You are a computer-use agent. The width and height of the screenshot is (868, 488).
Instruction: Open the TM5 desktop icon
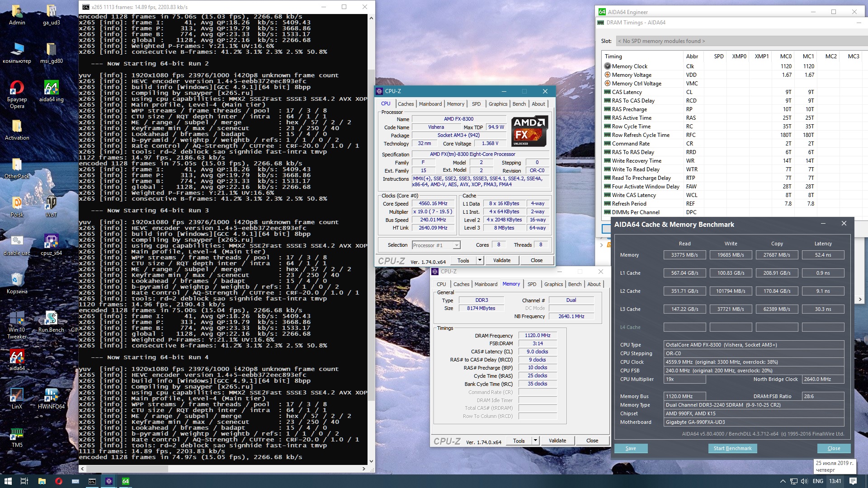click(17, 434)
